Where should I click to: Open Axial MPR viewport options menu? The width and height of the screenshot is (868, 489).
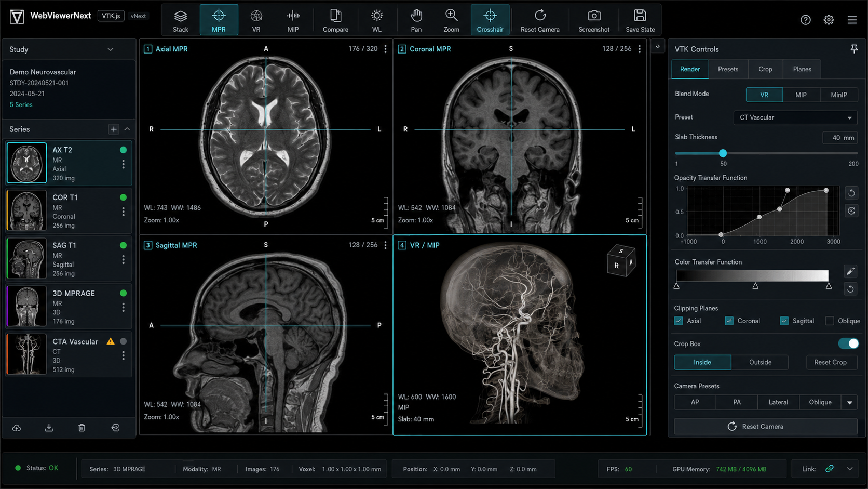(385, 49)
